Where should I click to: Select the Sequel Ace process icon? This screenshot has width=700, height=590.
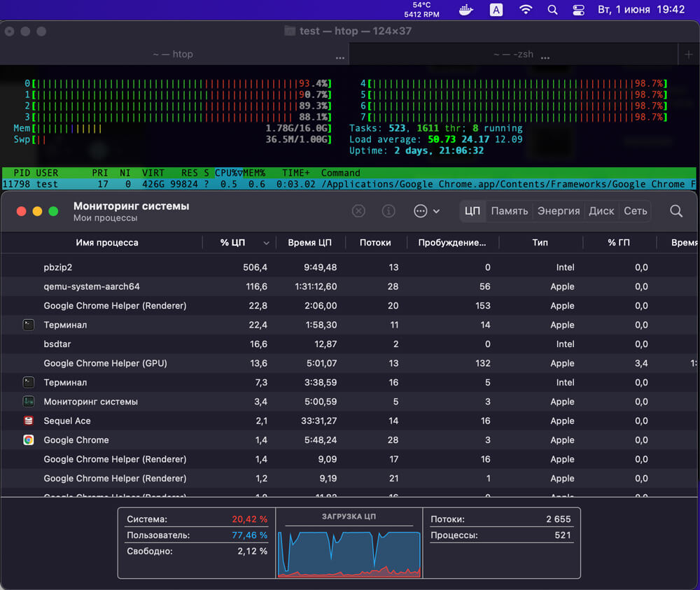pos(28,421)
